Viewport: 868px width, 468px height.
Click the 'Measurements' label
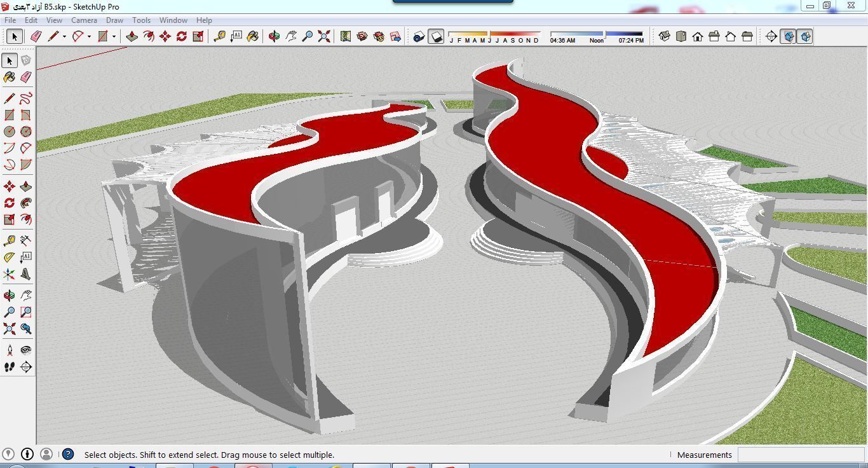(x=705, y=455)
